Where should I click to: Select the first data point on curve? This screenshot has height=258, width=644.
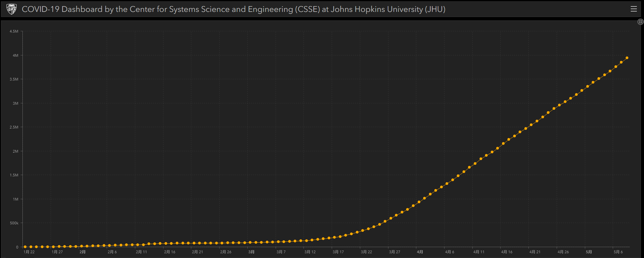click(25, 247)
